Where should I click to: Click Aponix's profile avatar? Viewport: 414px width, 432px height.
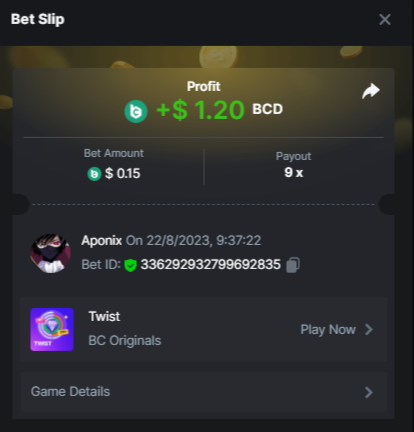[x=50, y=254]
